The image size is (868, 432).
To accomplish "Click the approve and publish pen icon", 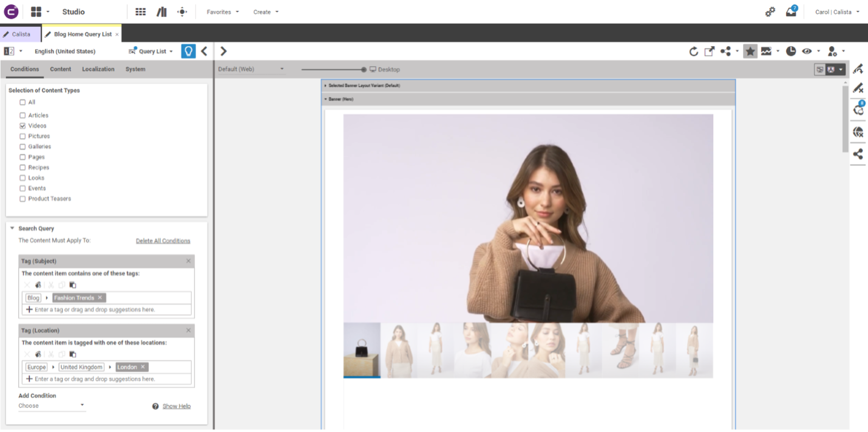I will pyautogui.click(x=858, y=69).
